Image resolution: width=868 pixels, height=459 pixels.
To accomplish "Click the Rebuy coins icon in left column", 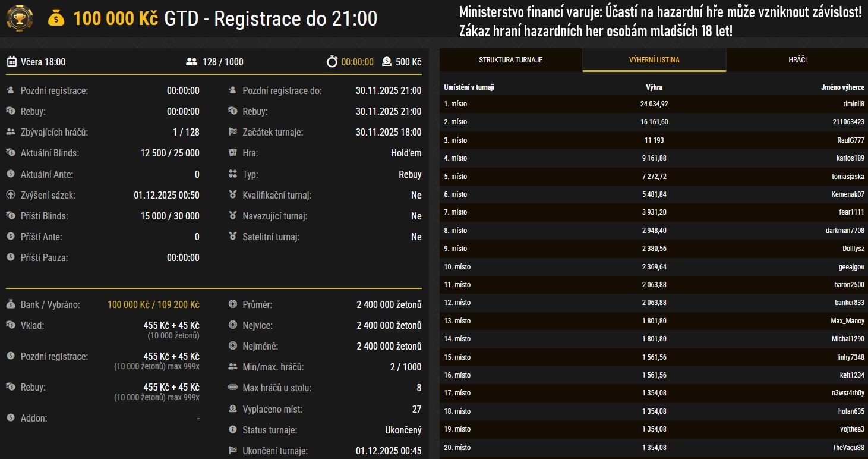I will click(11, 111).
